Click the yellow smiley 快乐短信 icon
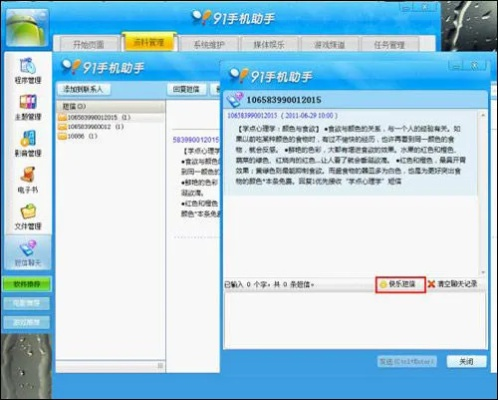 pyautogui.click(x=383, y=284)
